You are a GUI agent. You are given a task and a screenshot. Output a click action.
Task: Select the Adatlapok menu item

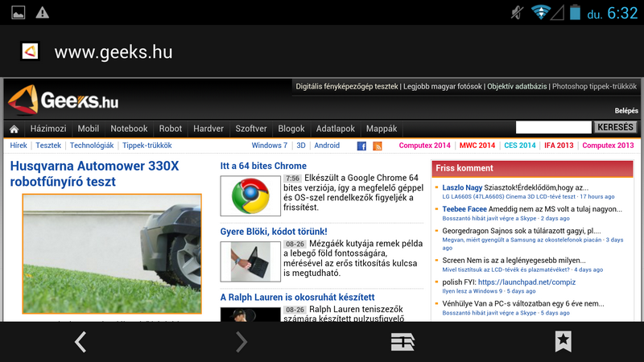pyautogui.click(x=336, y=129)
